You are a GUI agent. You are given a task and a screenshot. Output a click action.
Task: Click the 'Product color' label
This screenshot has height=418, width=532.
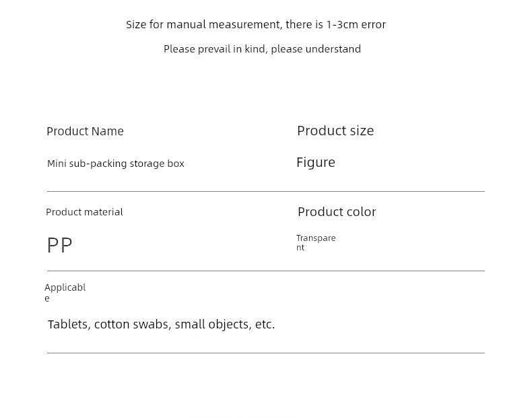tap(337, 212)
